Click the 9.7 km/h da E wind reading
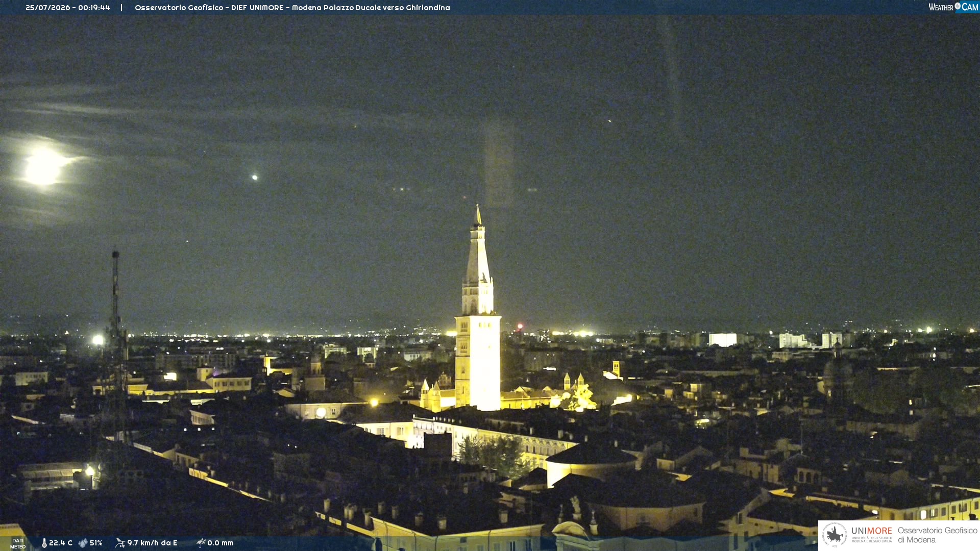Viewport: 980px width, 551px height. [152, 543]
